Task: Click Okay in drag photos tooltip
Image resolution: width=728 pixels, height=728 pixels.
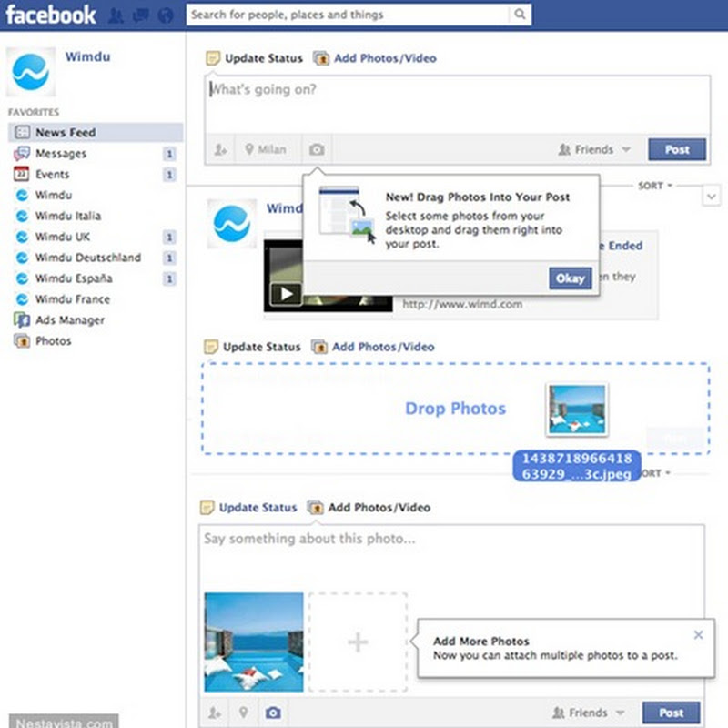Action: (571, 278)
